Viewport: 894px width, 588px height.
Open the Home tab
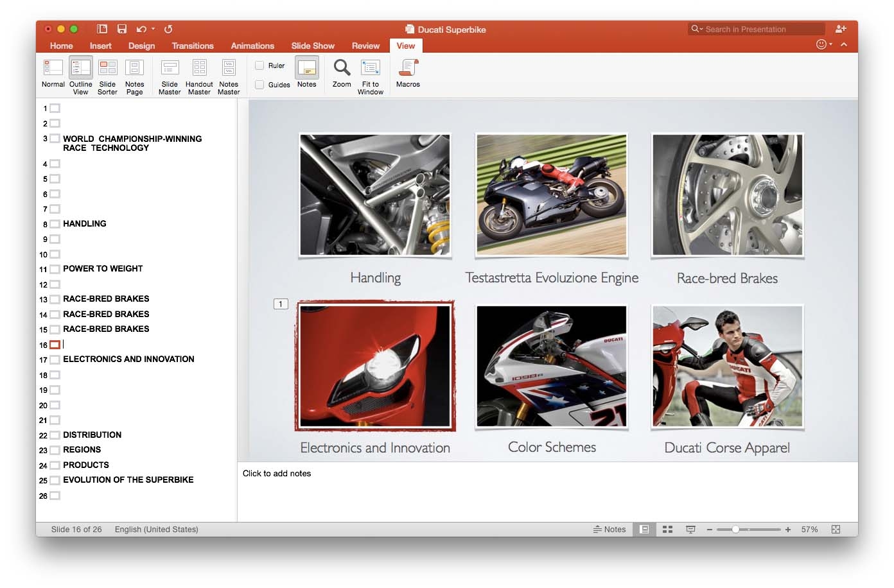(x=61, y=46)
